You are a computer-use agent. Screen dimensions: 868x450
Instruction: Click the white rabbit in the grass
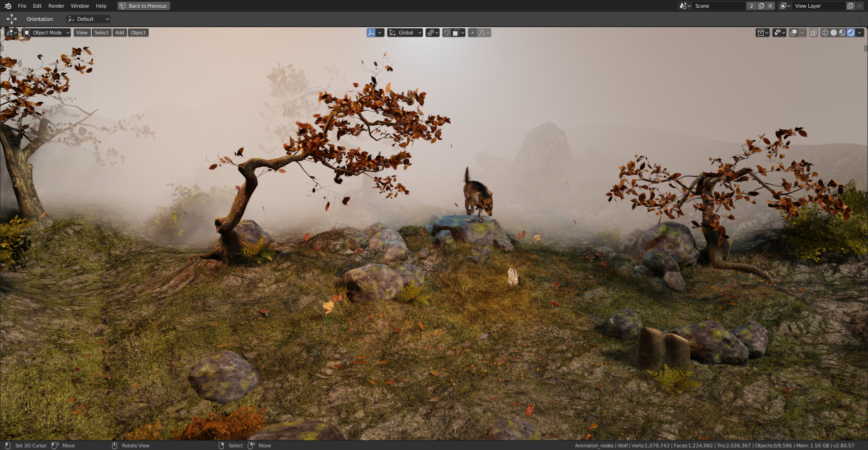513,276
